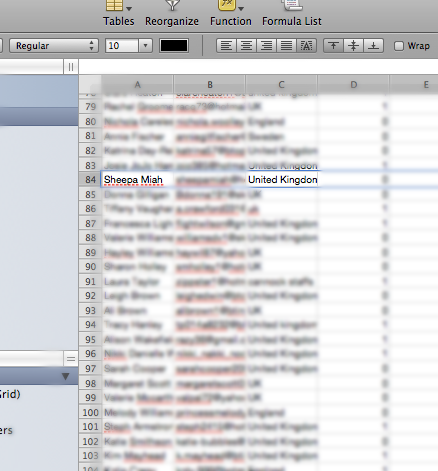Collapse the lower sidebar pane triangle
Viewport: 438px width, 471px height.
(65, 376)
